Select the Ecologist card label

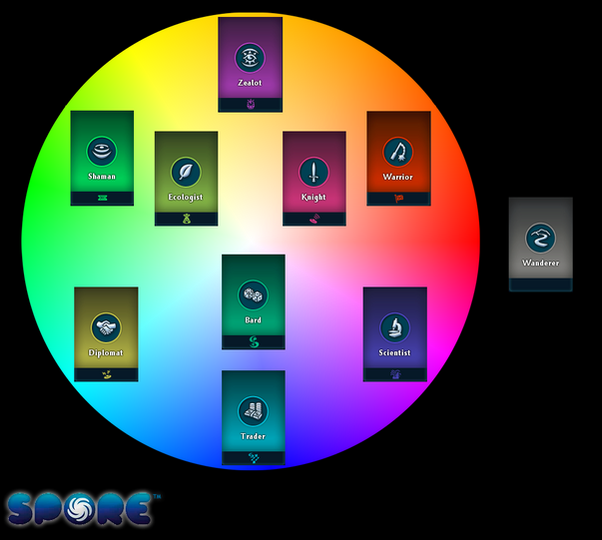[186, 197]
